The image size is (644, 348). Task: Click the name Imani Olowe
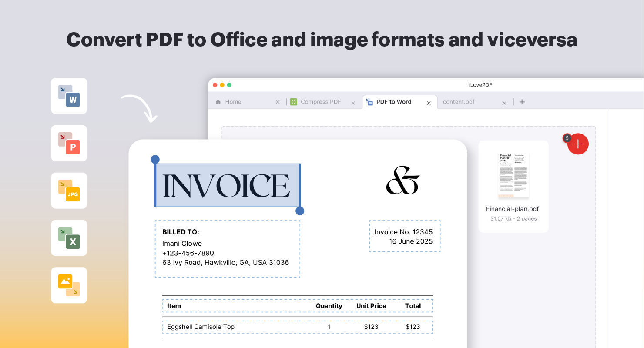click(182, 244)
